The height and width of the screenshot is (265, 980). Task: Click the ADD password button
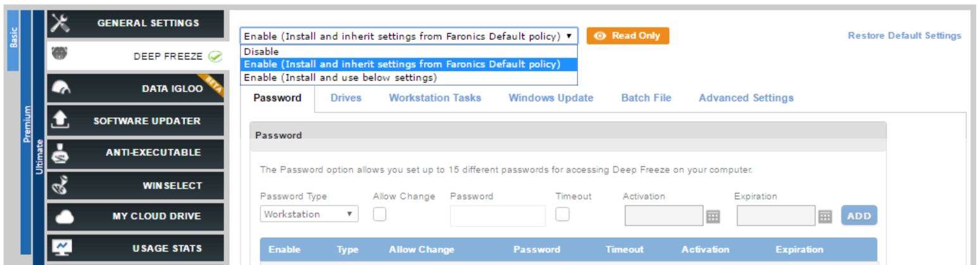[x=859, y=216]
